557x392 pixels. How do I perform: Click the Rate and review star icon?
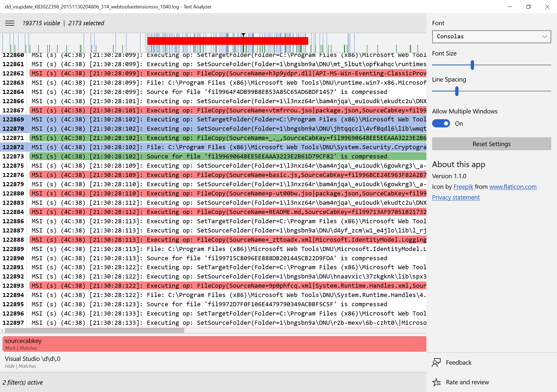click(436, 382)
